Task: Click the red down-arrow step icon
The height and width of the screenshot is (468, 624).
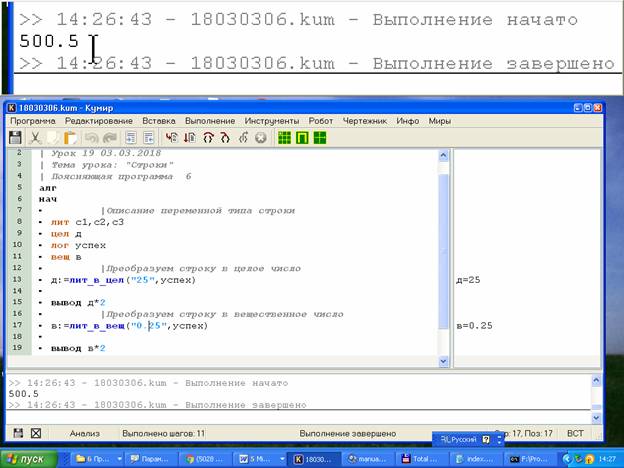Action: pos(189,138)
